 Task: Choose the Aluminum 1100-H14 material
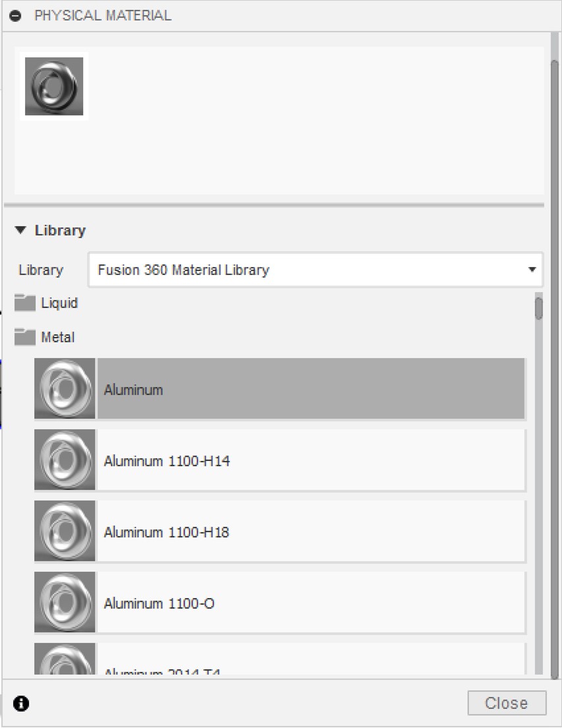click(x=310, y=460)
